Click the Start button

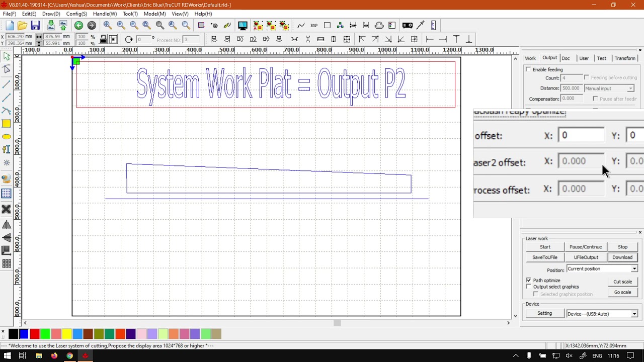[x=545, y=247]
